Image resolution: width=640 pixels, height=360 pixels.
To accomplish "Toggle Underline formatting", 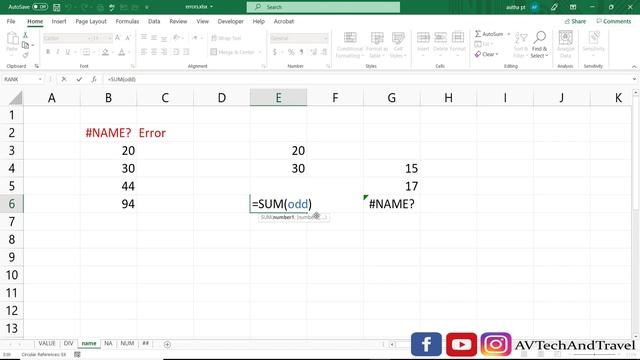I will pos(67,52).
